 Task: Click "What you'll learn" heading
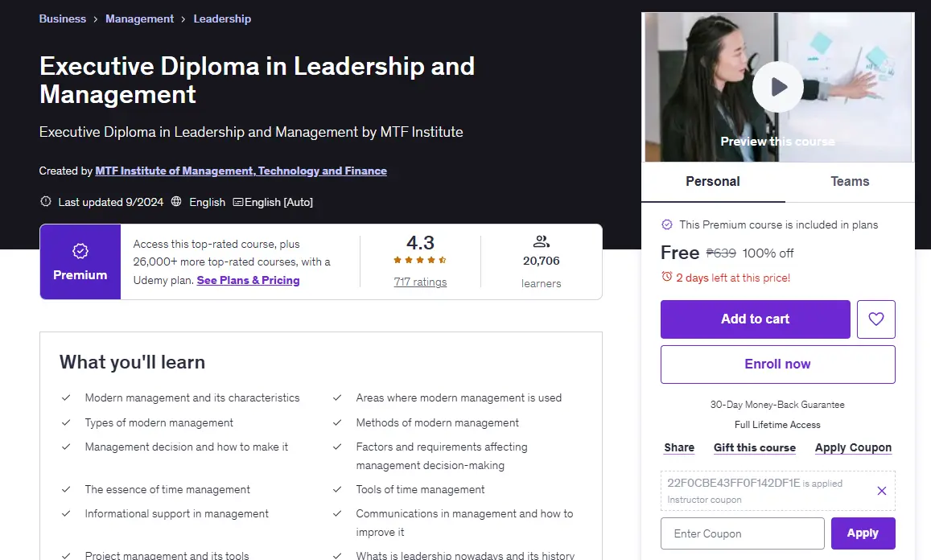[x=133, y=362]
